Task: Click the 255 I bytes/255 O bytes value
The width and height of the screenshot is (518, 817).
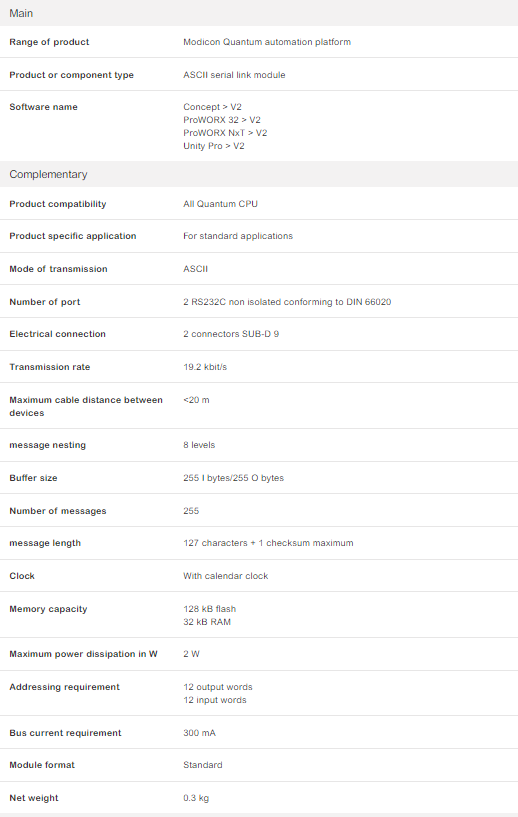Action: 233,478
